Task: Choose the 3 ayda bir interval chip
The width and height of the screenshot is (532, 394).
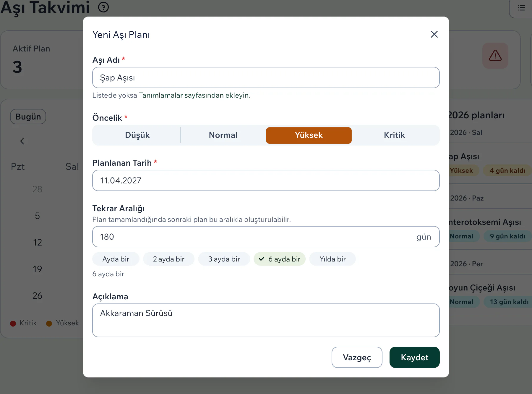Action: pyautogui.click(x=224, y=259)
